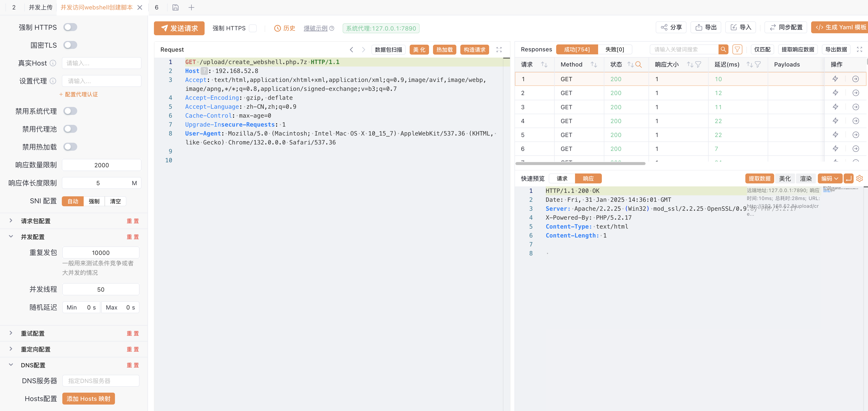Open the 编码 dropdown
This screenshot has width=868, height=411.
830,178
